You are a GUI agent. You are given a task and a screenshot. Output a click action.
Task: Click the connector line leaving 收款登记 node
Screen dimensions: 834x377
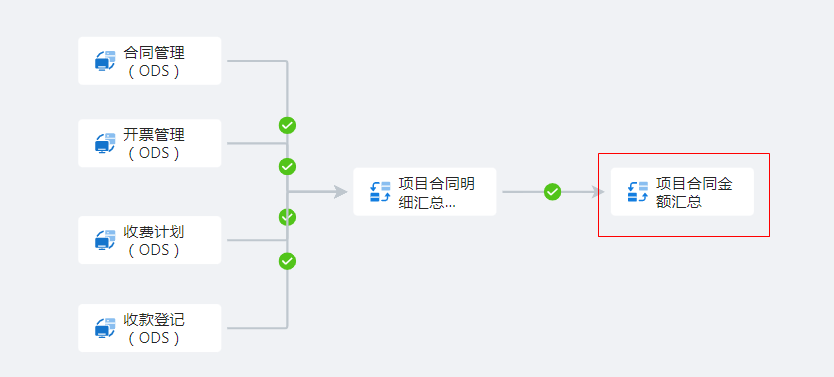coord(257,328)
